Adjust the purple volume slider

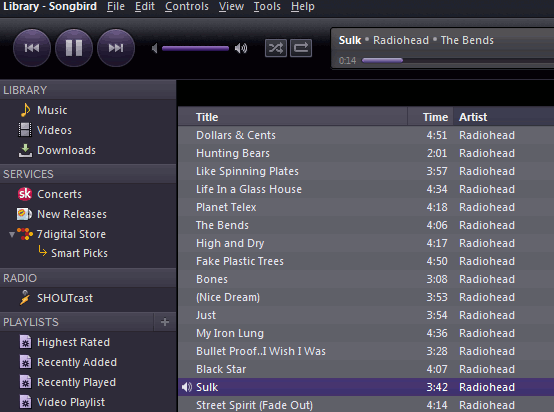coord(195,48)
